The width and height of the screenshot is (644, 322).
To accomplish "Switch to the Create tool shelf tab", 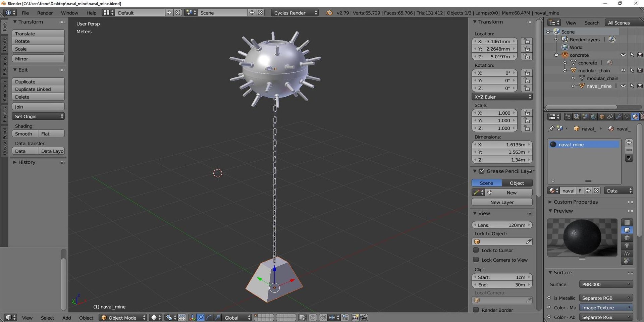I will point(5,44).
